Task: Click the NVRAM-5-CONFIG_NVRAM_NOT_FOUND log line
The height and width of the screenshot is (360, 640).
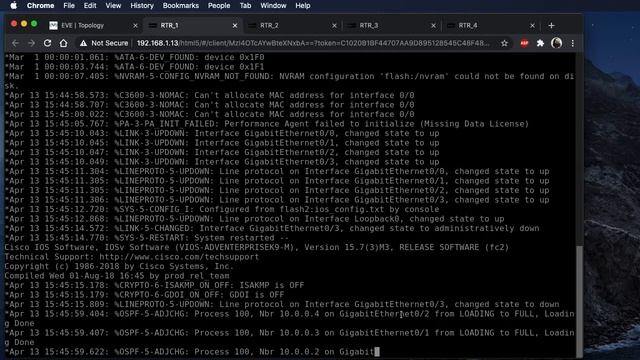Action: pos(289,81)
